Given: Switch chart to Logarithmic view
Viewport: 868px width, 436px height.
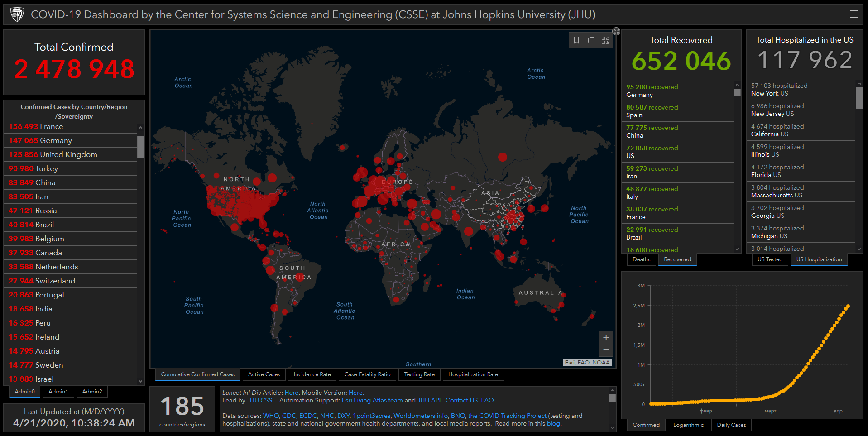Looking at the screenshot, I should coord(688,425).
